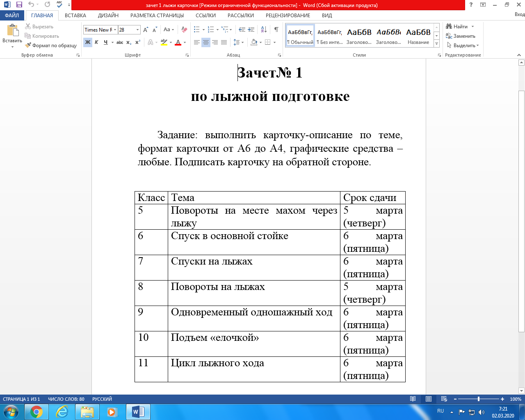The image size is (525, 420).
Task: Select the bullet list icon
Action: pyautogui.click(x=197, y=30)
